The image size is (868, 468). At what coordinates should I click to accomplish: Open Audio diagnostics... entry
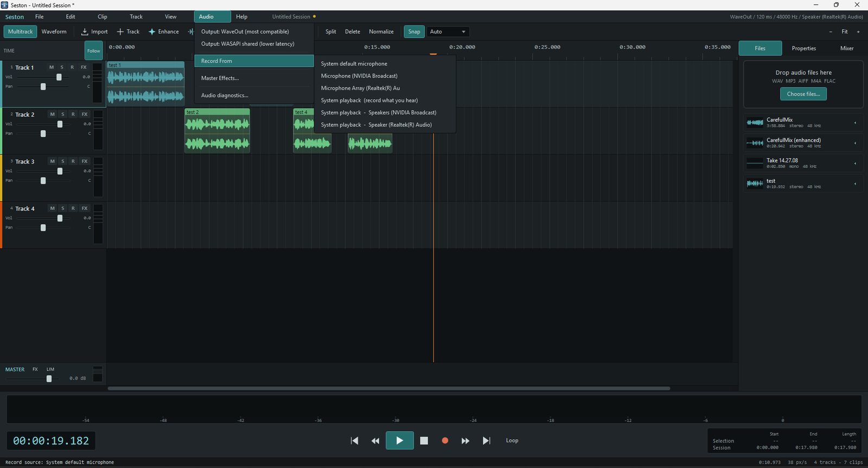[x=254, y=96]
